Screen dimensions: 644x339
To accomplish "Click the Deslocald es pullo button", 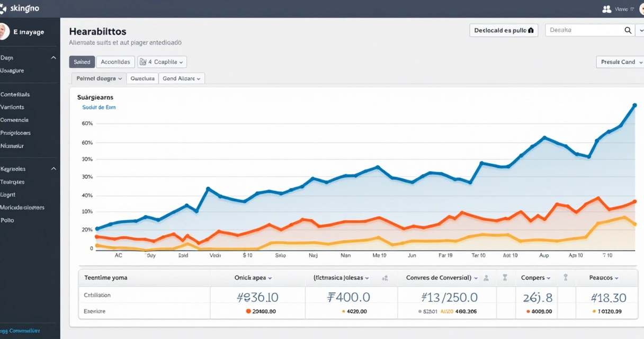I will [x=503, y=30].
